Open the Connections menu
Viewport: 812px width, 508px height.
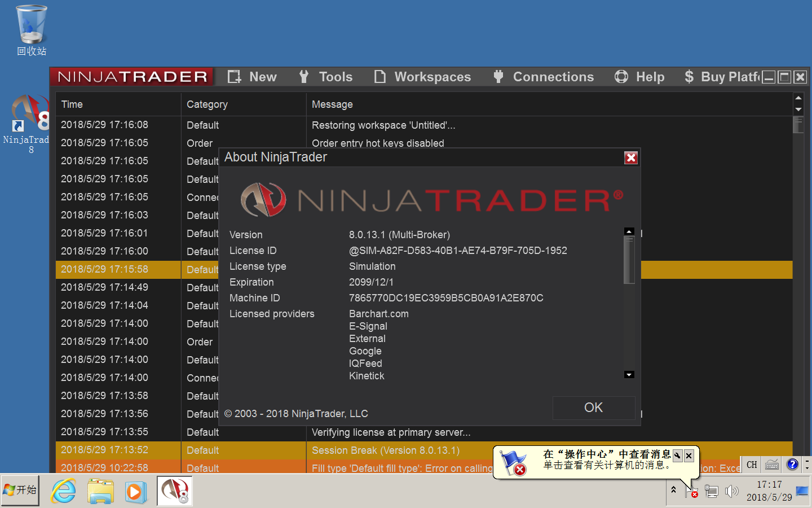(x=553, y=77)
